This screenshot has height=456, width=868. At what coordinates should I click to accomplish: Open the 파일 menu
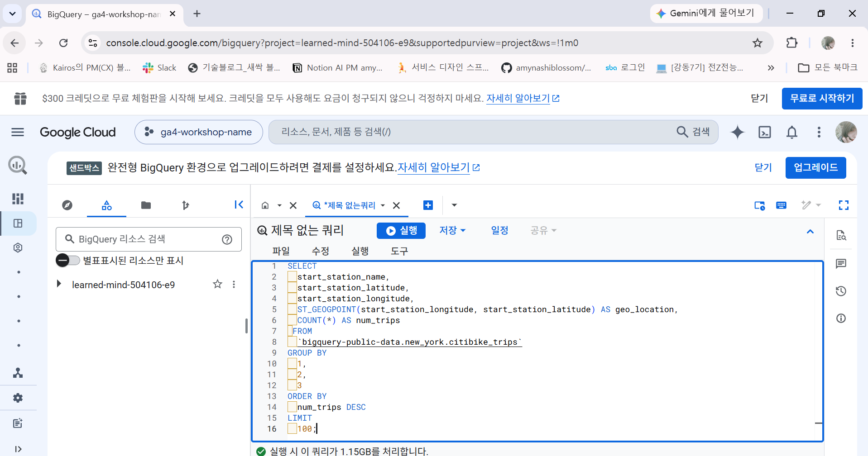[281, 251]
